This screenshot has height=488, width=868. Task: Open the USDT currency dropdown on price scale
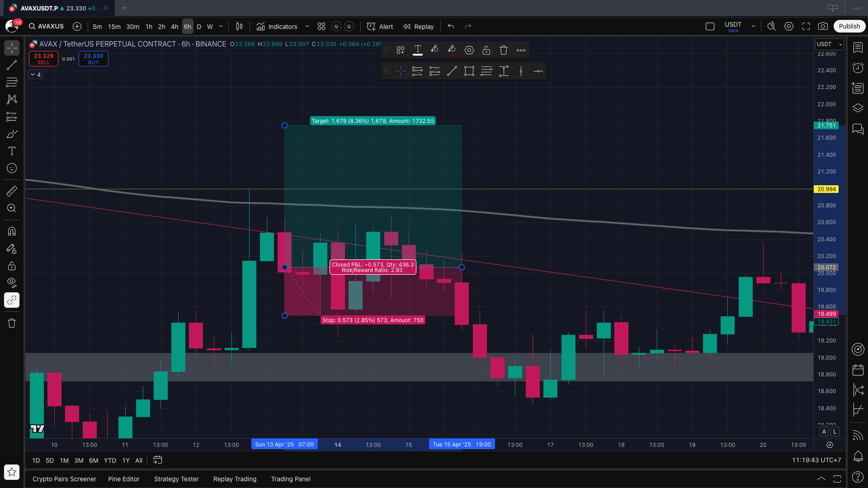(x=829, y=44)
